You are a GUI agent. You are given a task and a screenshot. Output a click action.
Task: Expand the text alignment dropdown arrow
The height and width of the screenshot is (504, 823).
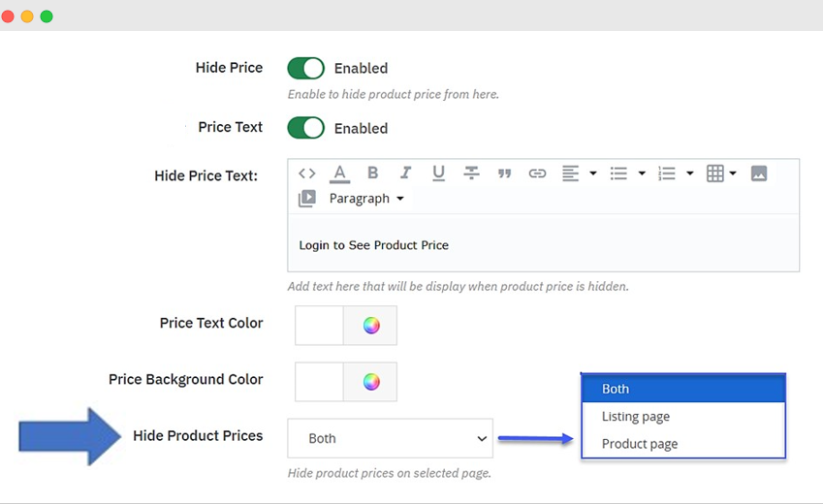593,173
